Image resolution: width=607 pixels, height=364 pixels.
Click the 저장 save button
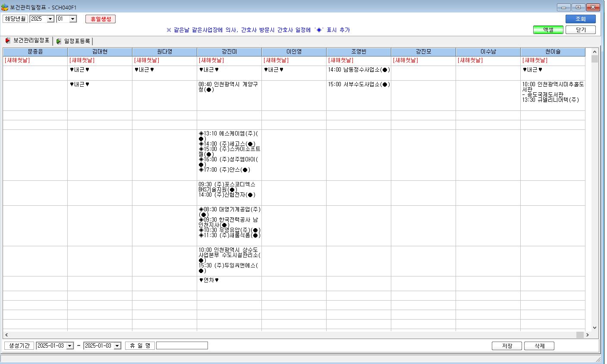coord(507,346)
